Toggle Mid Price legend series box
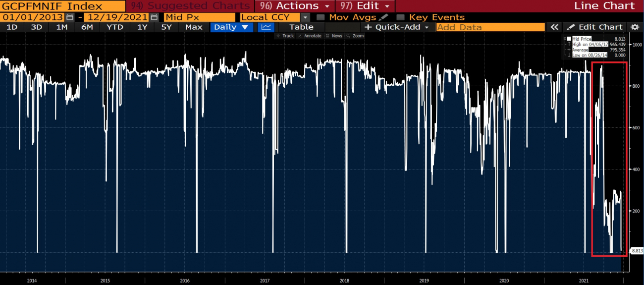Image resolution: width=644 pixels, height=285 pixels. pyautogui.click(x=569, y=39)
